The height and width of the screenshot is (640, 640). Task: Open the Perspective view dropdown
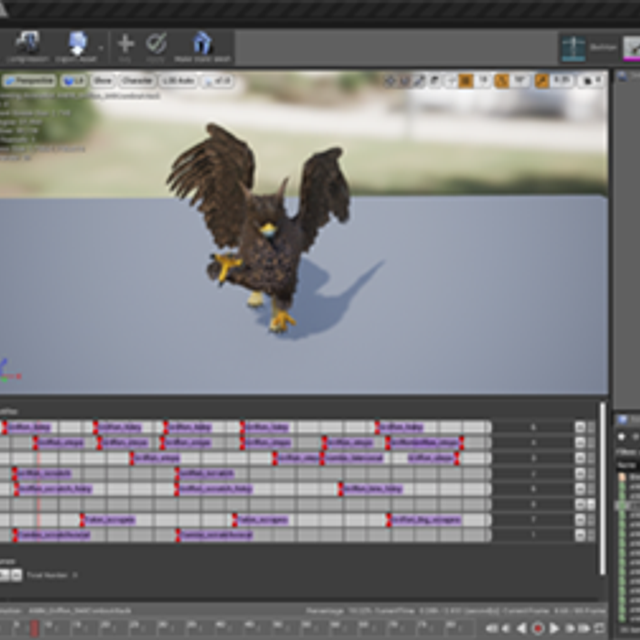point(29,81)
